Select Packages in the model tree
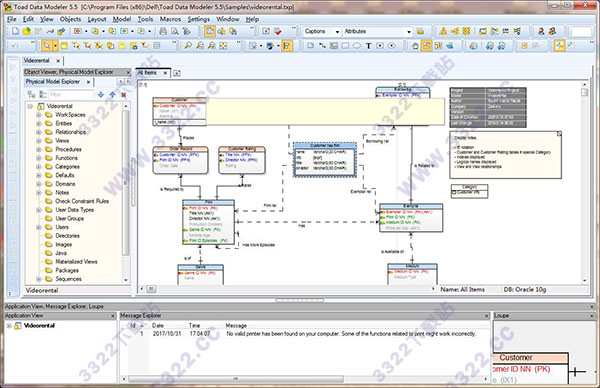600x388 pixels. pyautogui.click(x=67, y=270)
